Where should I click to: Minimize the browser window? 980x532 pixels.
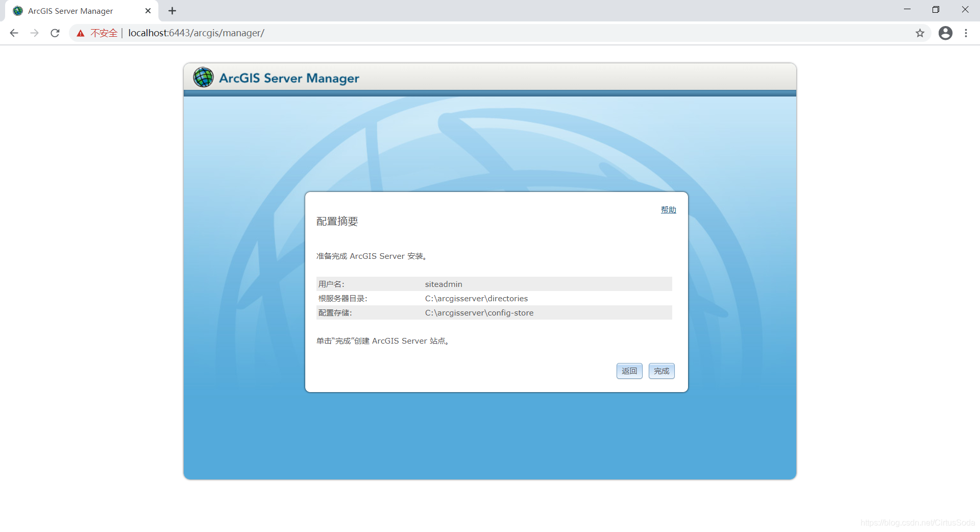tap(907, 10)
